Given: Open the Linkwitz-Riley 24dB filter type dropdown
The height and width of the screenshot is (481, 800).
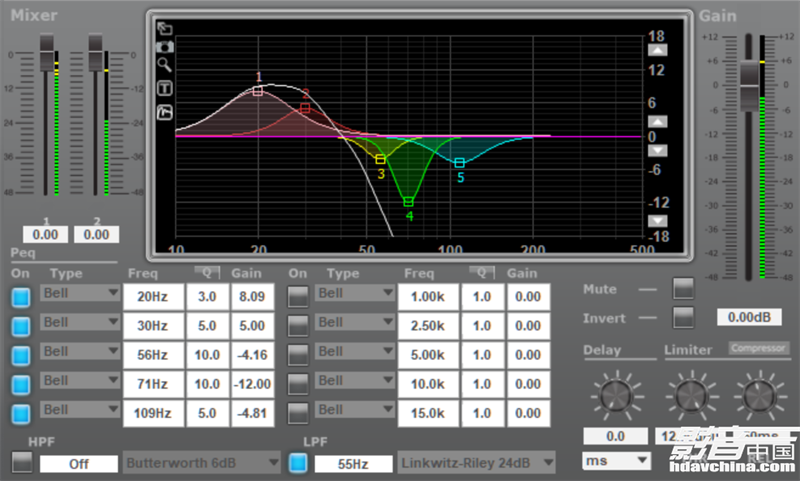Looking at the screenshot, I should point(476,463).
